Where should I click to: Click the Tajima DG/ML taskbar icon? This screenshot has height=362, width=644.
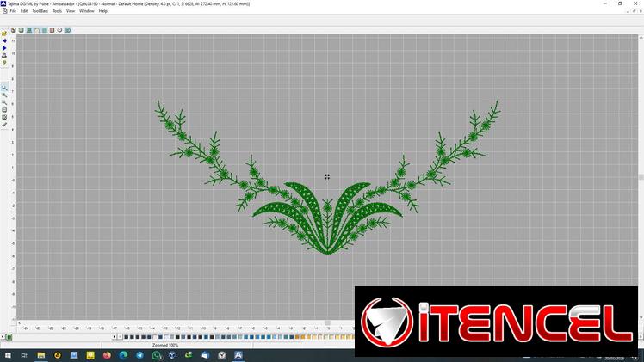click(x=238, y=355)
